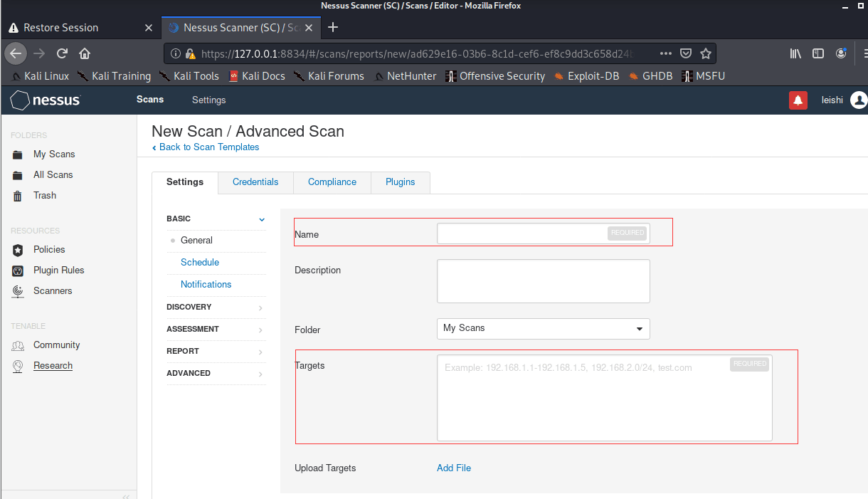
Task: Switch to the Plugins tab
Action: coord(401,182)
